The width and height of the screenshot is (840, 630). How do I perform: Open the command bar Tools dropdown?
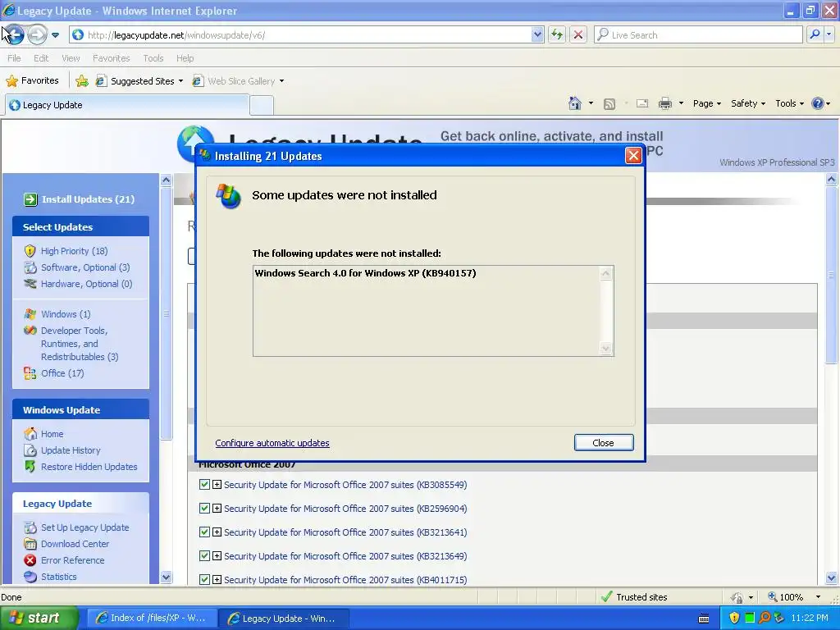pos(789,103)
